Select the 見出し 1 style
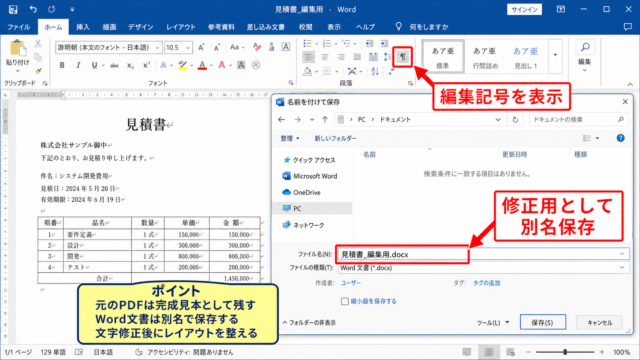The height and width of the screenshot is (360, 640). [x=526, y=56]
